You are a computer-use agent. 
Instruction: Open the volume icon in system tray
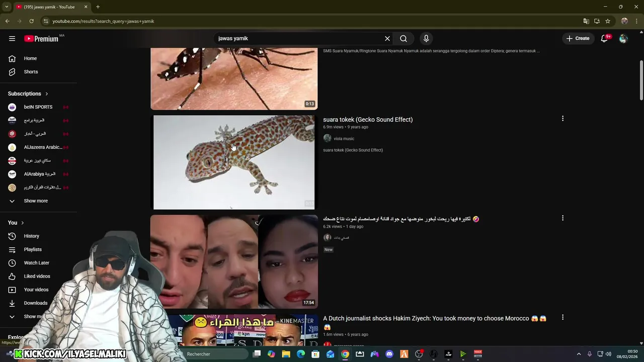[608, 354]
